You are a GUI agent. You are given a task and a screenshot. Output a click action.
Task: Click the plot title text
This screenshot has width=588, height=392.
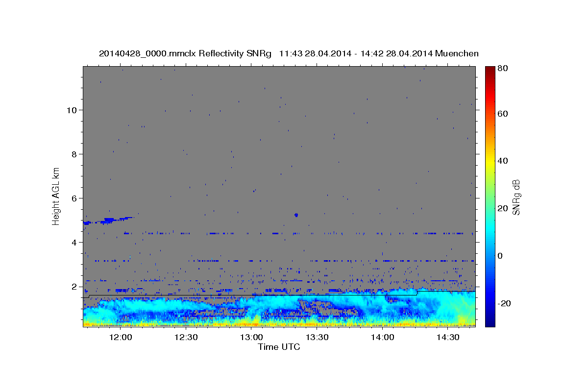click(289, 53)
